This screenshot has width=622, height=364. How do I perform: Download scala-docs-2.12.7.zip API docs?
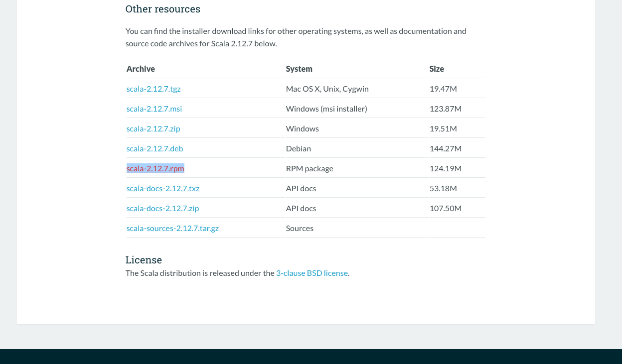click(163, 208)
